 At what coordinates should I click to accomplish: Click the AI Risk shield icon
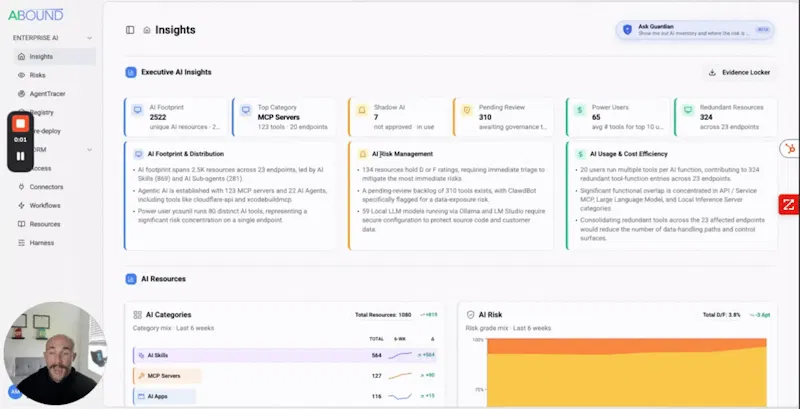470,315
